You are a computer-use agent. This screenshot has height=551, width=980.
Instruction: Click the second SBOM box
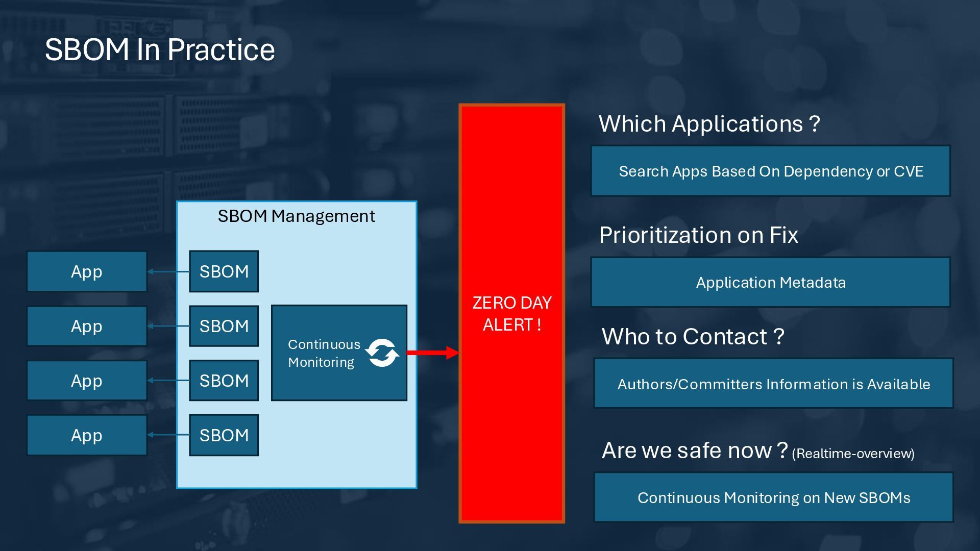224,326
